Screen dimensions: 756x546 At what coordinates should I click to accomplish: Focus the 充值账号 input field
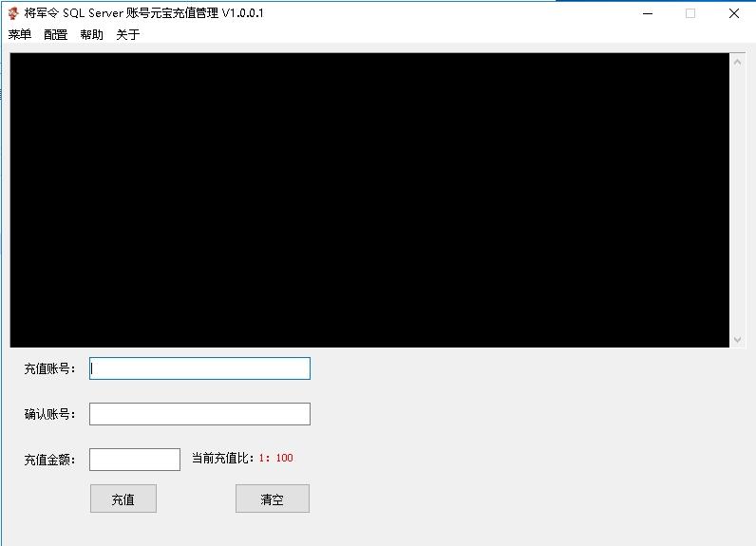(199, 368)
